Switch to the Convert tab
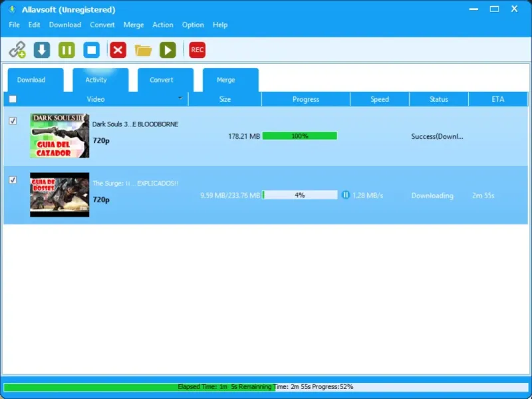The height and width of the screenshot is (399, 532). point(166,80)
